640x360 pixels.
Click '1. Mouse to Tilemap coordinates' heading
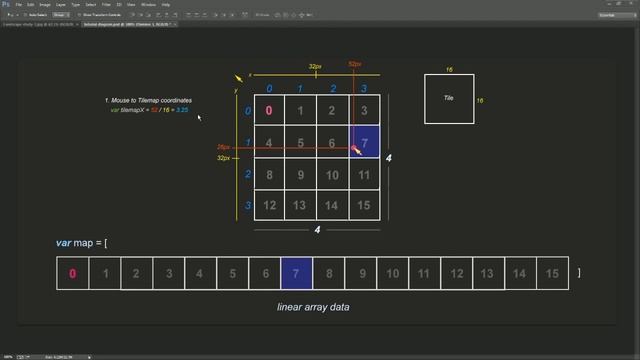[x=148, y=100]
